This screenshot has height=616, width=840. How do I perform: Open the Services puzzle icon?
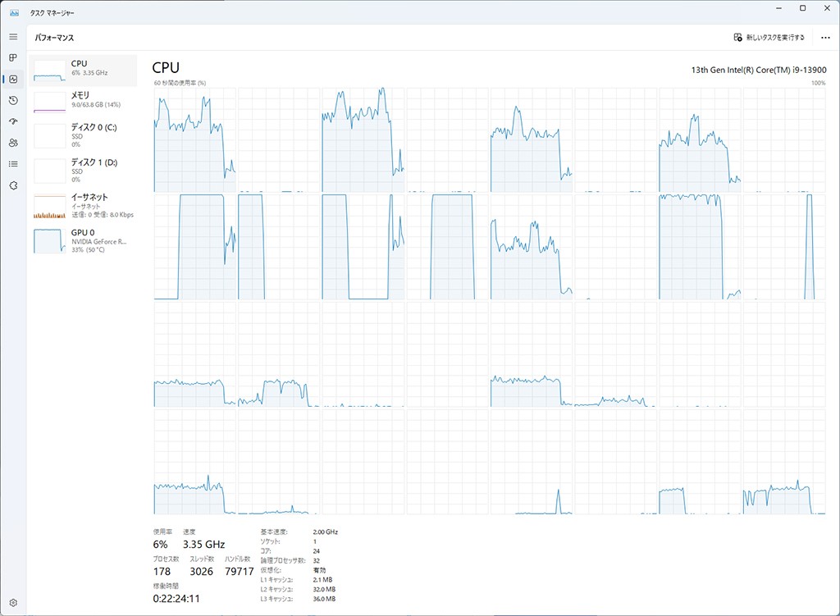[x=13, y=185]
